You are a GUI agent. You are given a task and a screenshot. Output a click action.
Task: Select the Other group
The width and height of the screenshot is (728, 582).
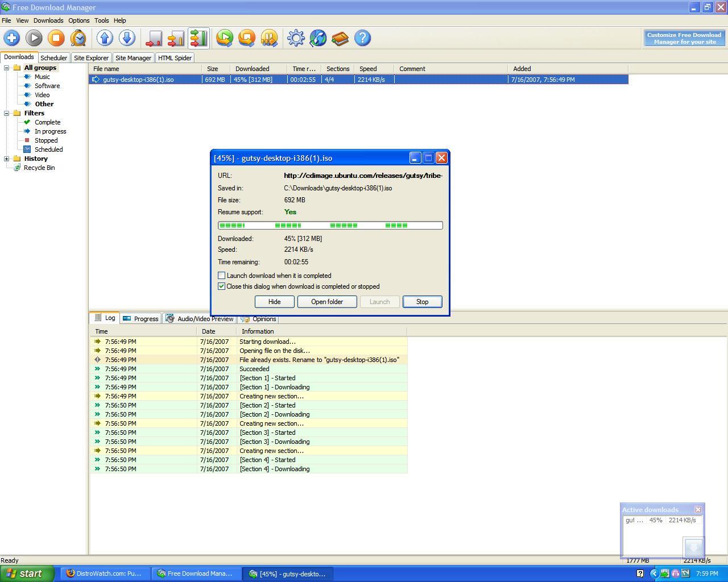tap(44, 104)
